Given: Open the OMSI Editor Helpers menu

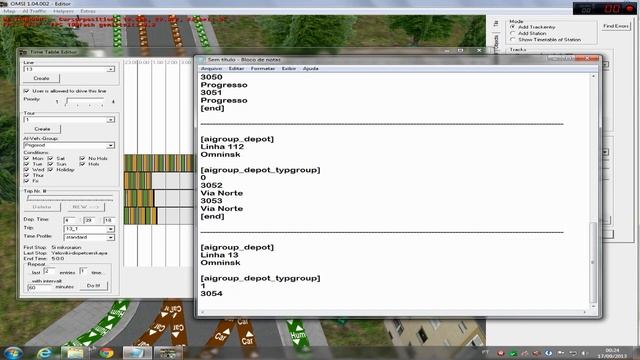Looking at the screenshot, I should tap(64, 11).
